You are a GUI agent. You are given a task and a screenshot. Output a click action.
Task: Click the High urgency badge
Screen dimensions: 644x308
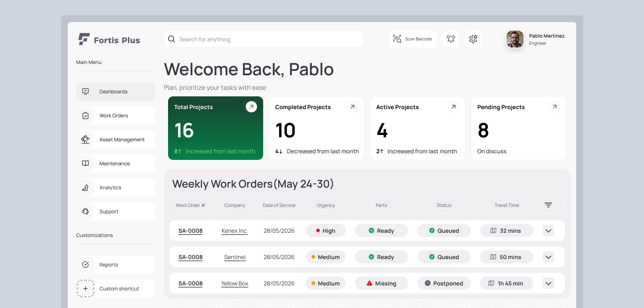tap(326, 231)
